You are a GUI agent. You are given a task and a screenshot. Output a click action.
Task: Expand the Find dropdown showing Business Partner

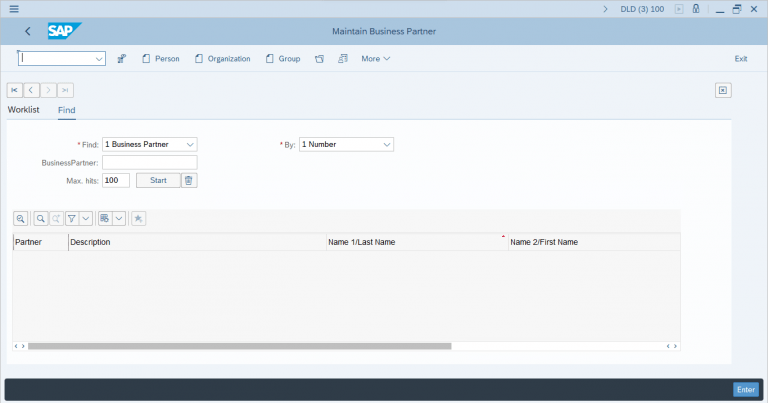coord(190,144)
